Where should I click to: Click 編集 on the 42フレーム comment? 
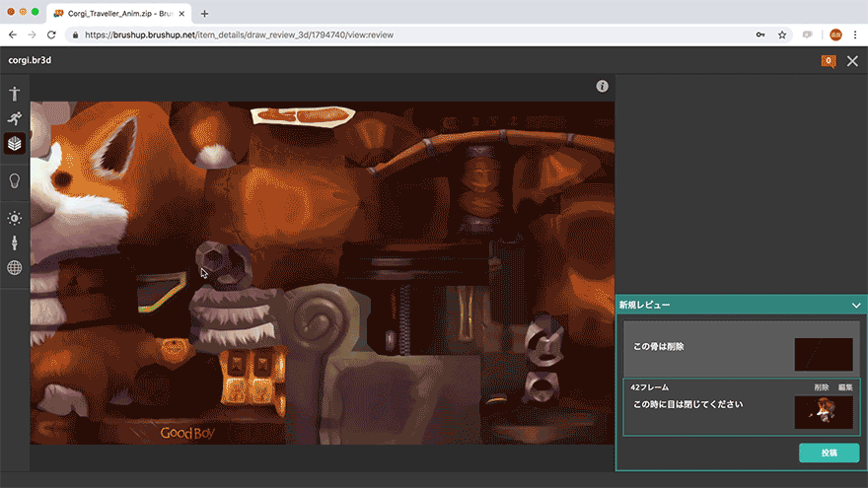pyautogui.click(x=845, y=387)
